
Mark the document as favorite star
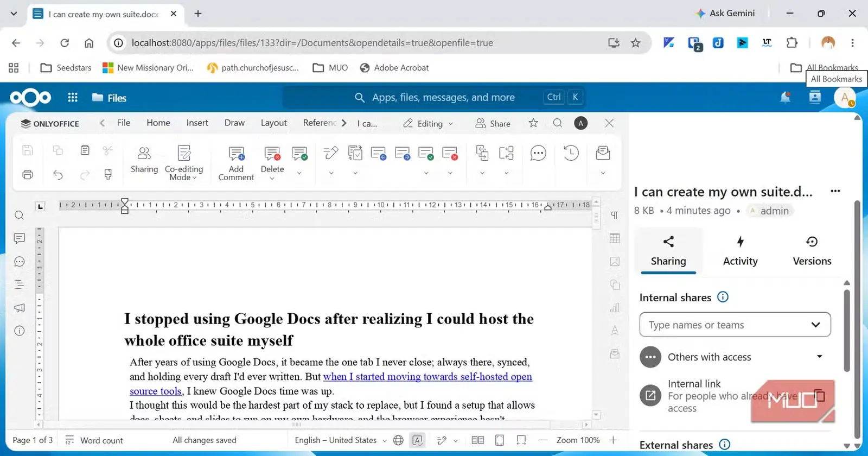pyautogui.click(x=533, y=123)
